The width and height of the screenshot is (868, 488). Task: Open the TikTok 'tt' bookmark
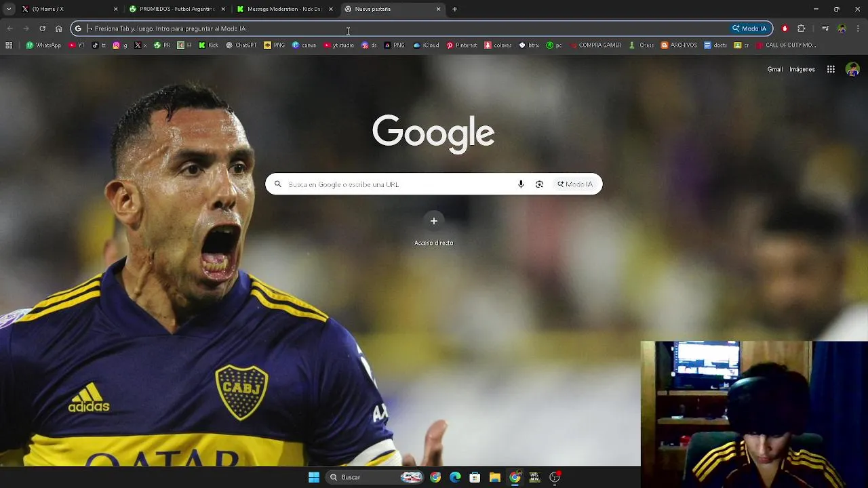(x=99, y=45)
